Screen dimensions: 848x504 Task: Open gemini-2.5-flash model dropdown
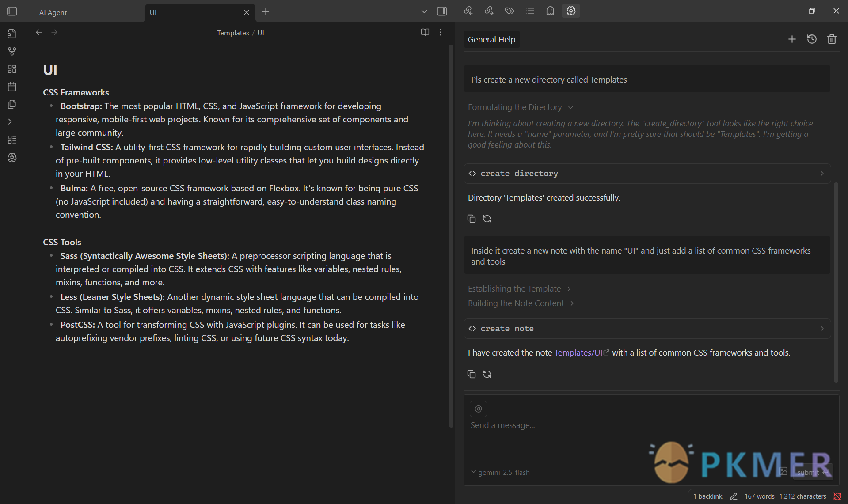pos(500,472)
